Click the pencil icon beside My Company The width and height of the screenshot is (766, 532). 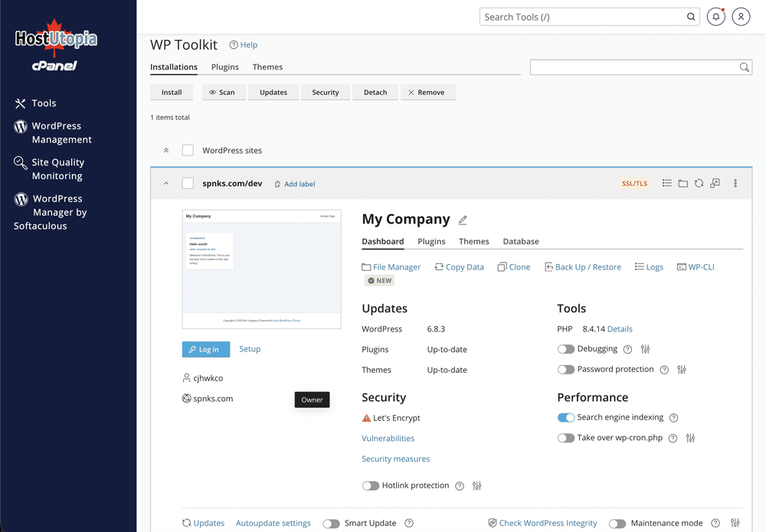463,220
